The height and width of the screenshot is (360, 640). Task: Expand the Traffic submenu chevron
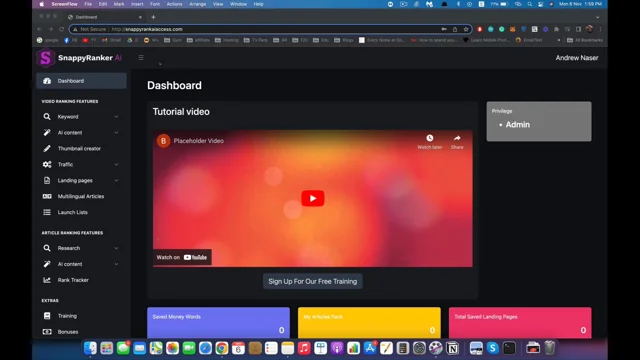pyautogui.click(x=116, y=164)
